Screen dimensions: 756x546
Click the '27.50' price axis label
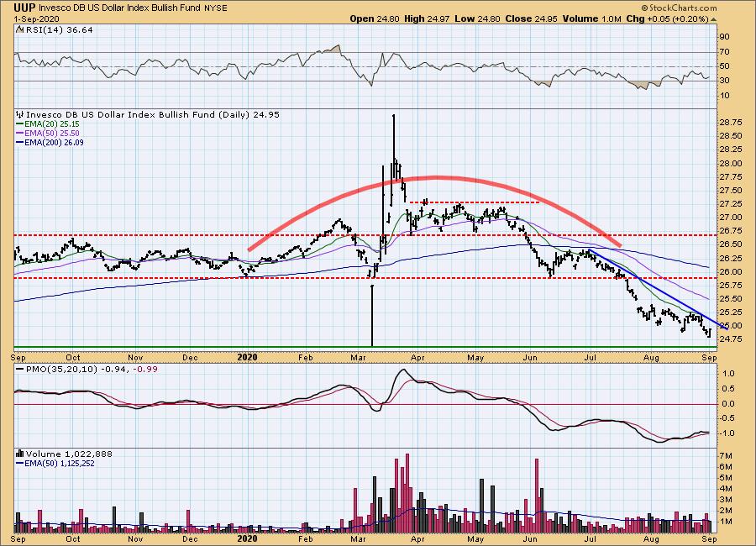pyautogui.click(x=730, y=191)
